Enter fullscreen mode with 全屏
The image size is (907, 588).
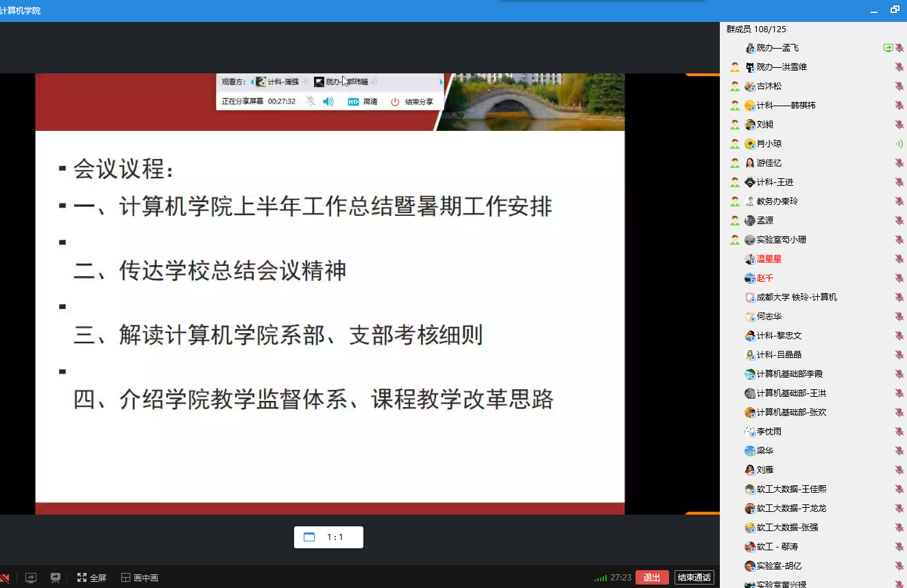click(x=92, y=578)
